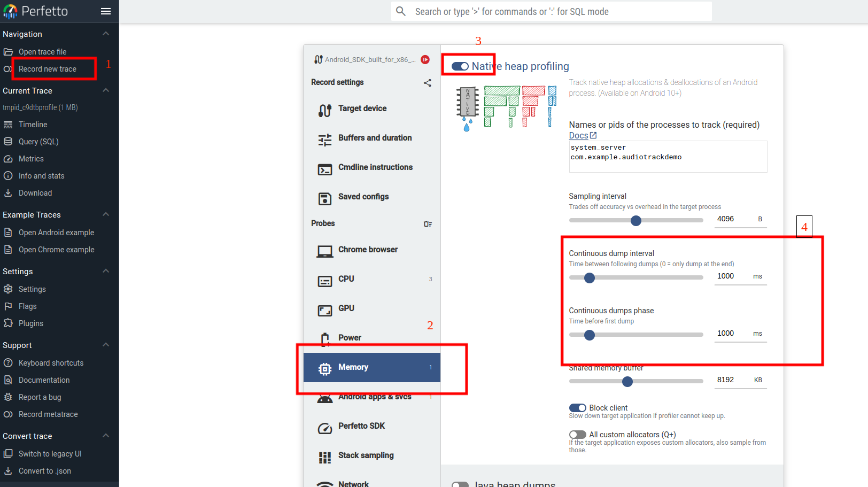Click the Metrics speedometer icon
This screenshot has height=487, width=868.
8,159
